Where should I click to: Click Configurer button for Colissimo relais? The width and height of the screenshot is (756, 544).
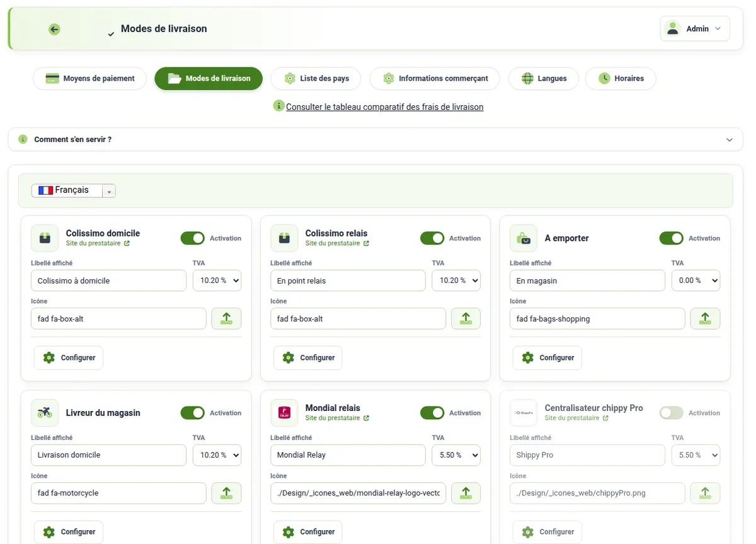tap(308, 357)
